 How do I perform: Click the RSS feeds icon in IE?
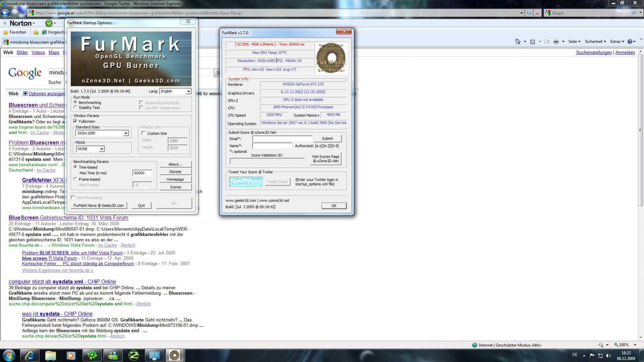click(x=533, y=42)
